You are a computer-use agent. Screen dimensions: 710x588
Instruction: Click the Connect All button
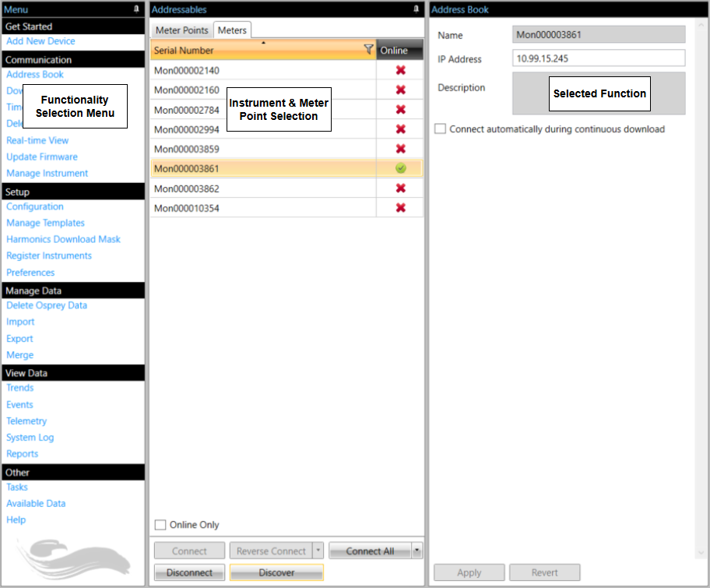click(370, 551)
